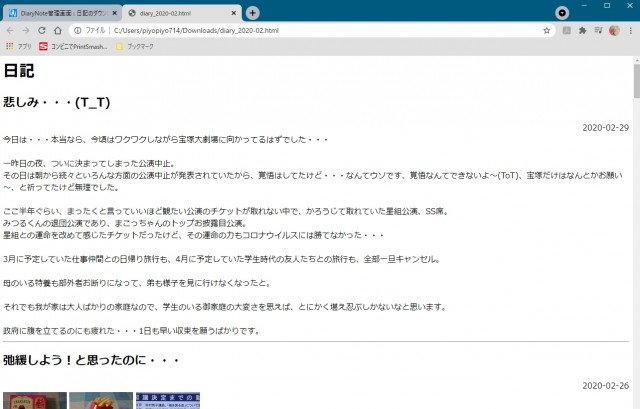Open the Chrome three-dot menu
The width and height of the screenshot is (640, 409).
(631, 31)
